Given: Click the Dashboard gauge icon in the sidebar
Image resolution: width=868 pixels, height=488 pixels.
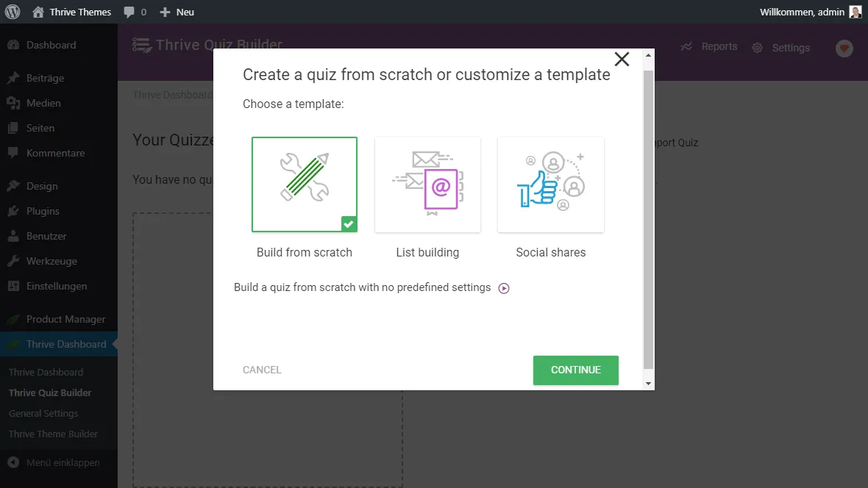Looking at the screenshot, I should pyautogui.click(x=13, y=45).
